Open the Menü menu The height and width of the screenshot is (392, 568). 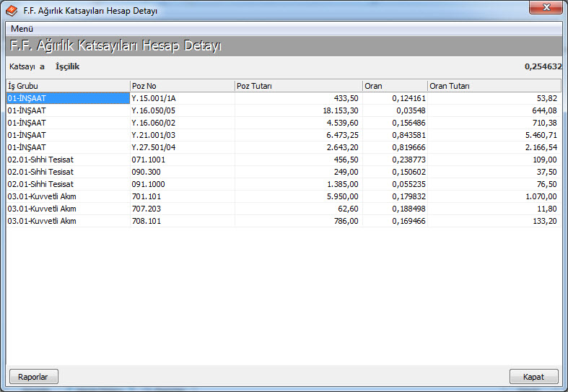[22, 28]
